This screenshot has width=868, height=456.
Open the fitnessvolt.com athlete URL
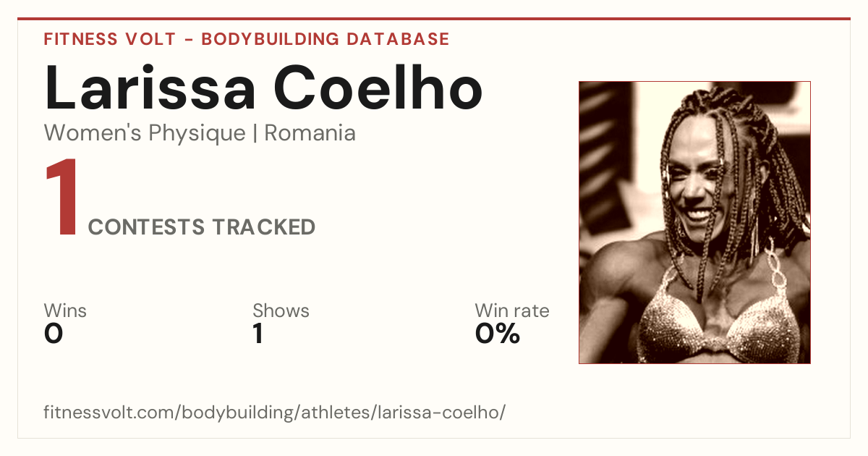tap(275, 413)
